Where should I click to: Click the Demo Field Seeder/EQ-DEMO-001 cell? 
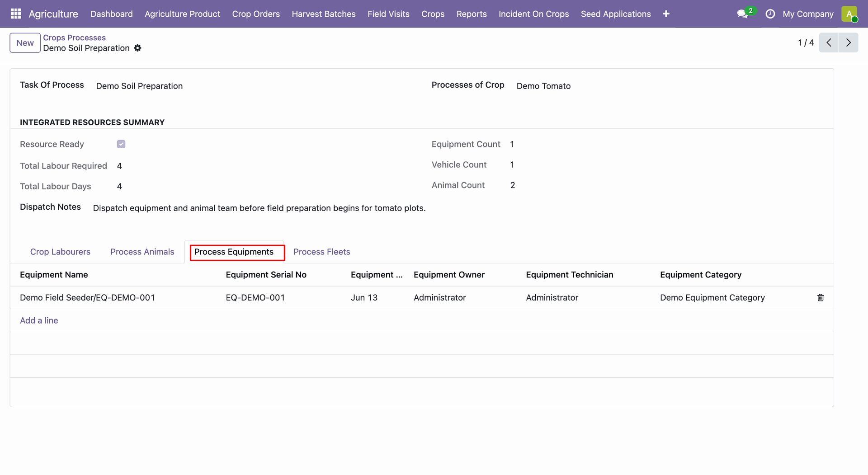pyautogui.click(x=87, y=297)
